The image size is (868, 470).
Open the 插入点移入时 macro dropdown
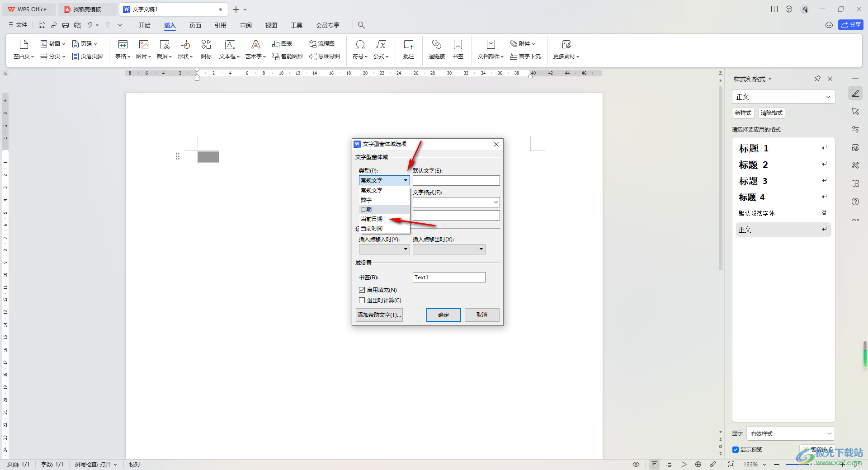click(x=384, y=249)
